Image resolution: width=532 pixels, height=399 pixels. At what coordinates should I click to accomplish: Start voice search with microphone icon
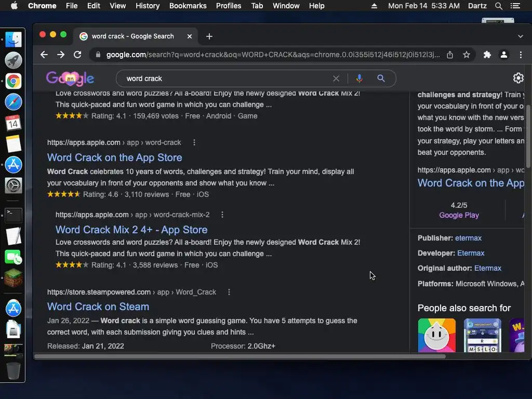[x=360, y=78]
